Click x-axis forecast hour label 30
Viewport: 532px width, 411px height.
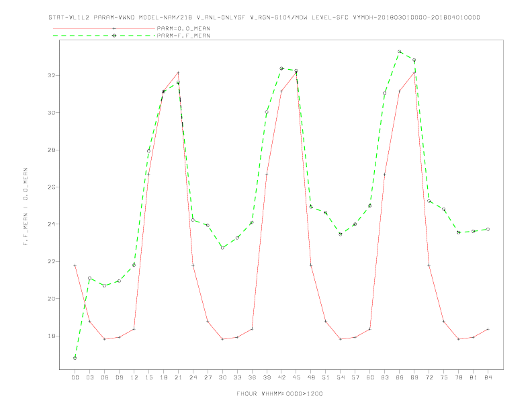(x=222, y=377)
